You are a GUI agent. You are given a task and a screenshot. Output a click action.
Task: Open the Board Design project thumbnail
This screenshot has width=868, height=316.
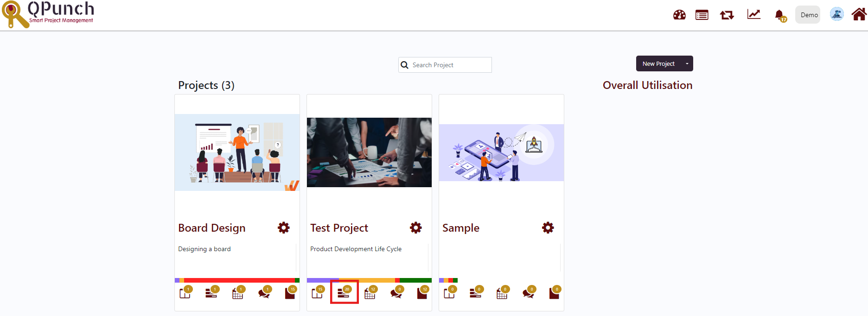[x=237, y=152]
